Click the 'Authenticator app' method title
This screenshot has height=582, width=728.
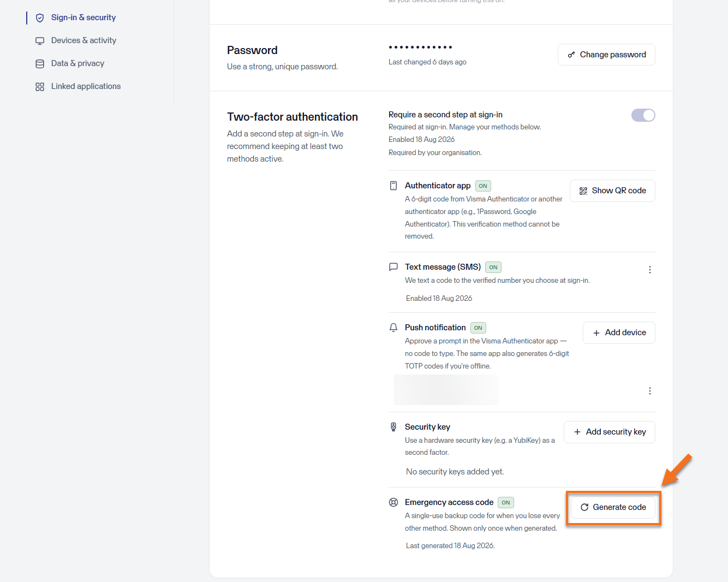[x=438, y=186]
